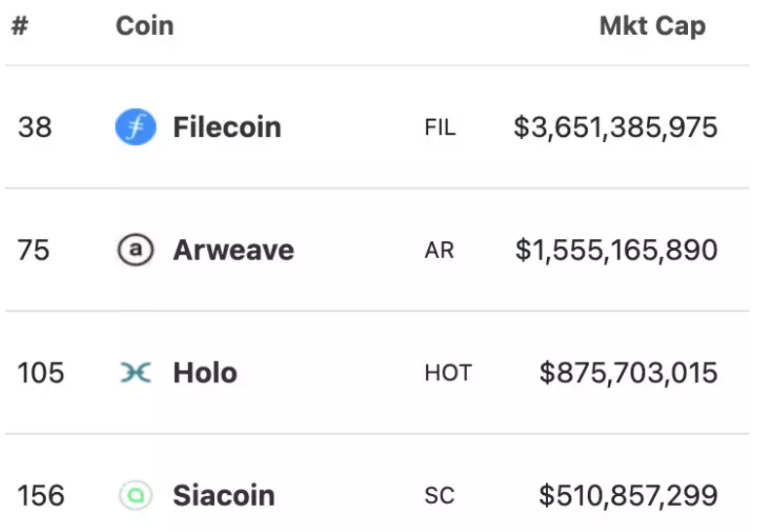The width and height of the screenshot is (760, 532).
Task: Click the Arweave circled-a icon
Action: 135,251
